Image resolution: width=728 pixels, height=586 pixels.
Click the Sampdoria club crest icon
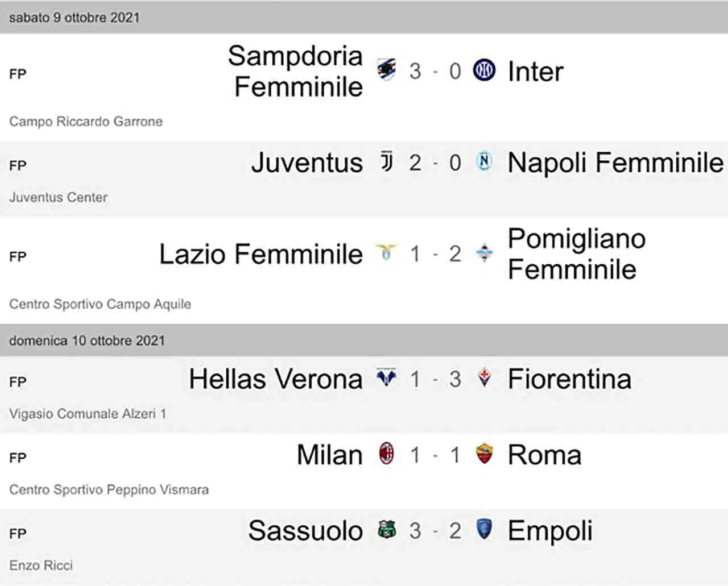click(x=387, y=70)
